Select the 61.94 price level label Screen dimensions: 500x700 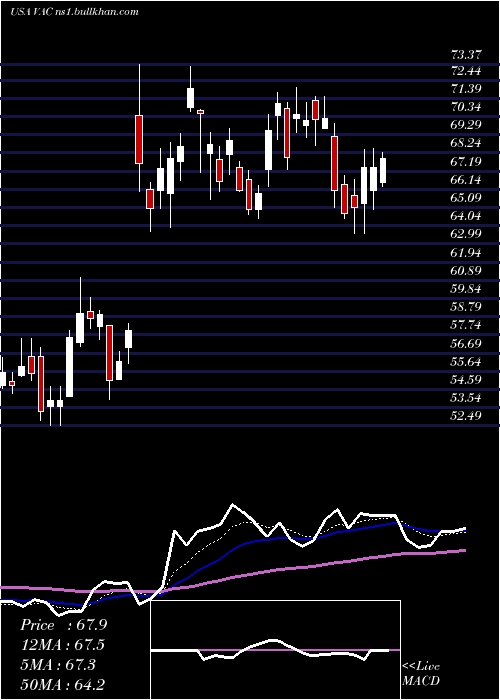(466, 253)
